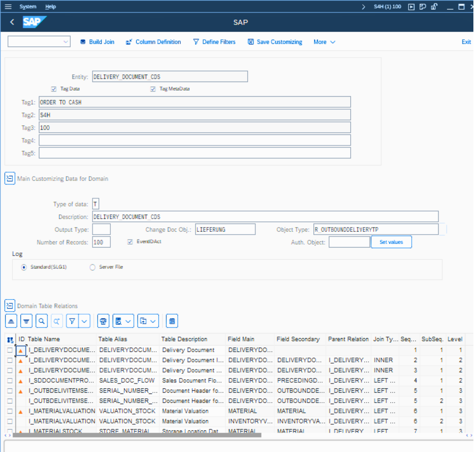This screenshot has width=476, height=452.
Task: Open the transaction command field dropdown
Action: [66, 42]
